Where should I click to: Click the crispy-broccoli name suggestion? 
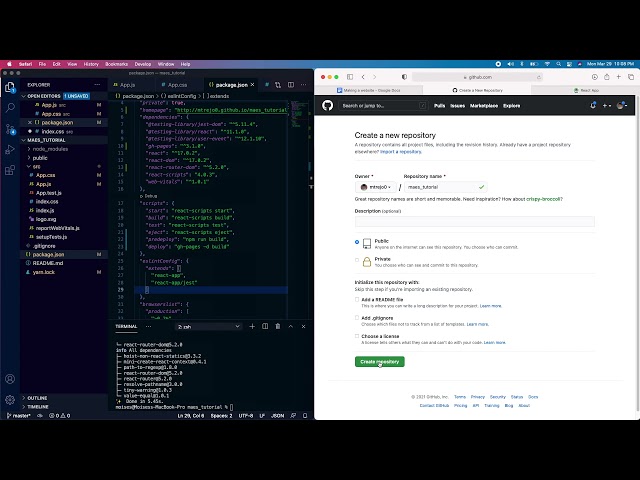click(543, 199)
